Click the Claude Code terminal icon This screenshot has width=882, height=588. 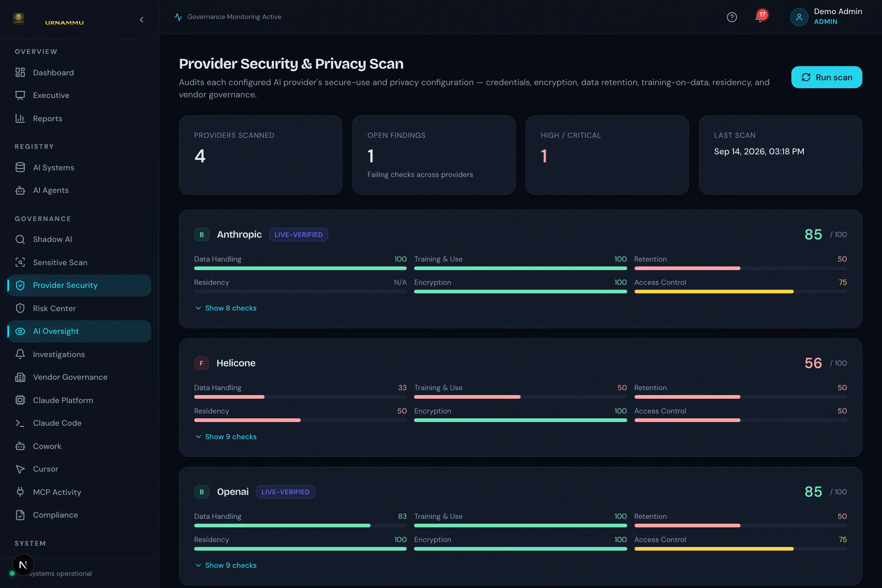[20, 423]
